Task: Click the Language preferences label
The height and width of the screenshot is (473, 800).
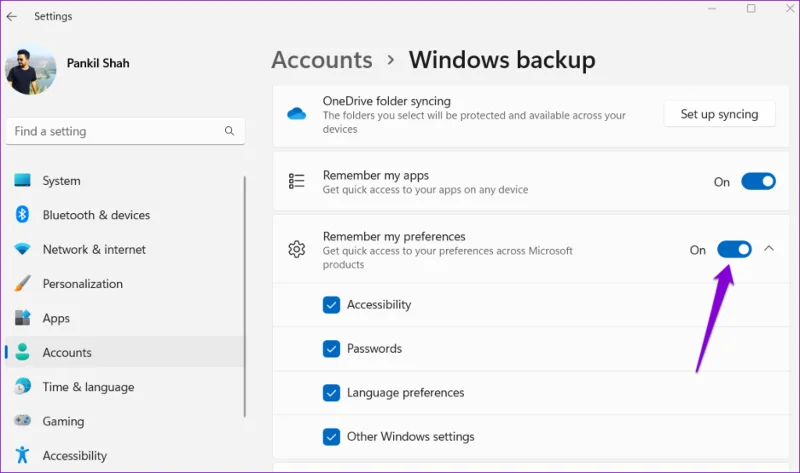Action: click(x=406, y=392)
